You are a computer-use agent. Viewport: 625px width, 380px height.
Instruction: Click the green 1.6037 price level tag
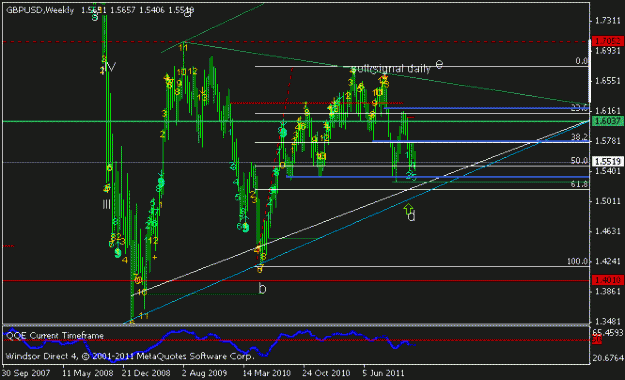tap(607, 120)
